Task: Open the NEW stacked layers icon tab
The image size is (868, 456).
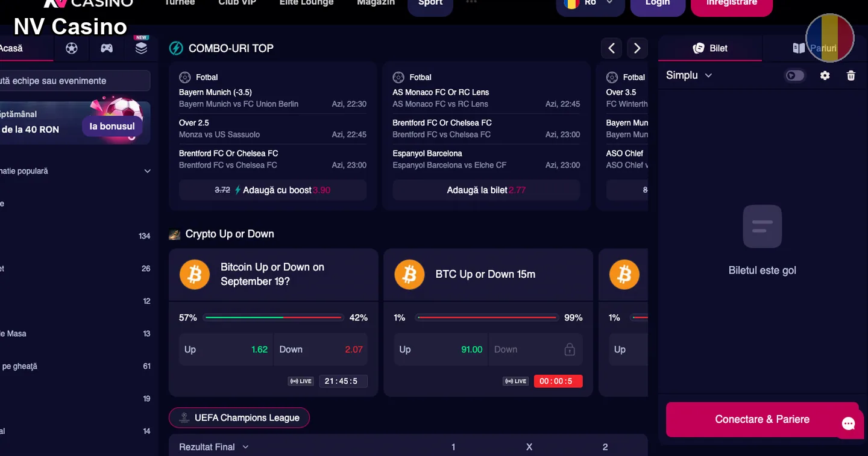Action: (141, 48)
